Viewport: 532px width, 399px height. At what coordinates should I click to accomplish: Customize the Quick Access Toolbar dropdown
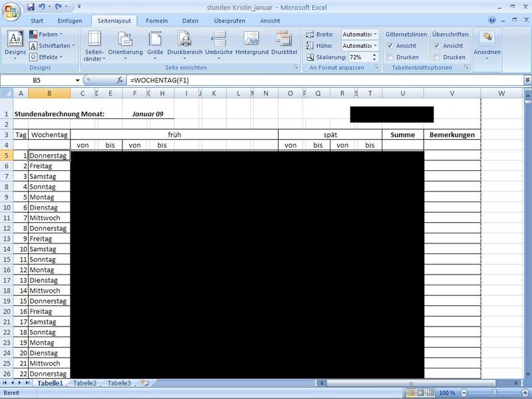[x=79, y=7]
